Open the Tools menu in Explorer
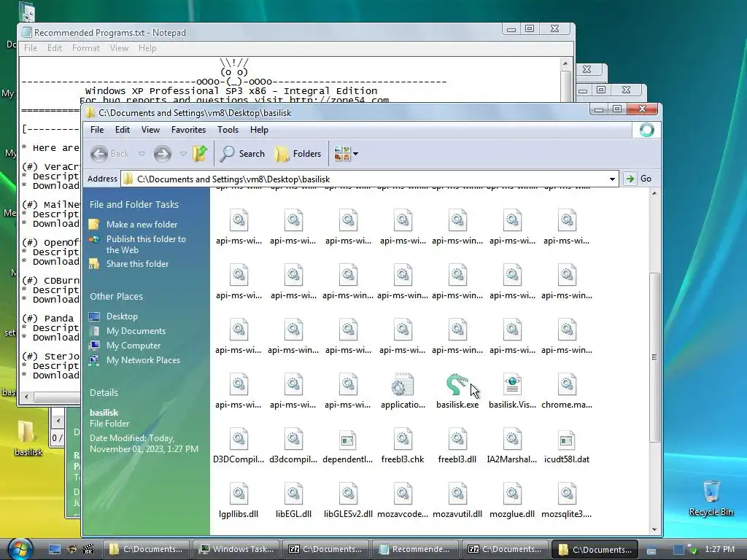 [x=228, y=130]
